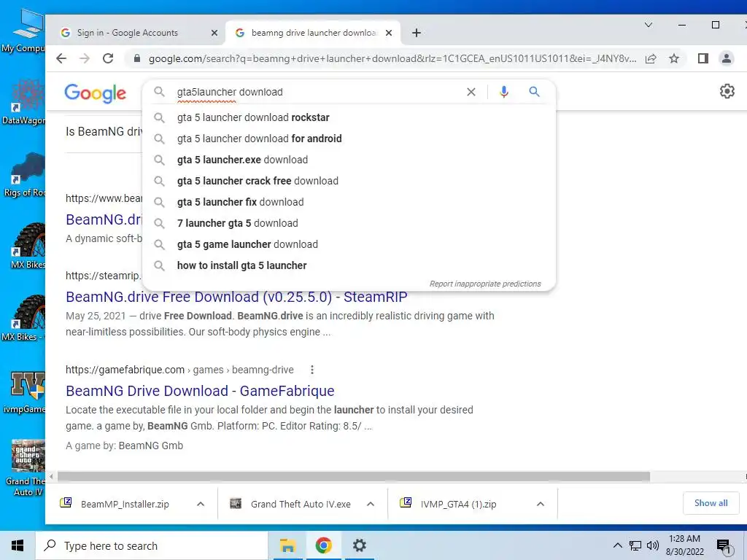Click the Google logo
Screen dimensions: 747x560
(x=96, y=93)
